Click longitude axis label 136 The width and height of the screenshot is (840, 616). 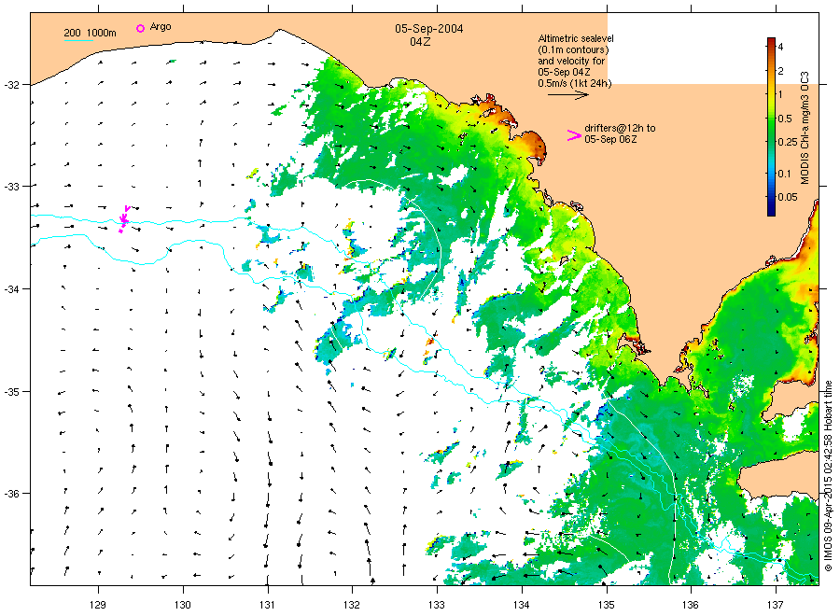point(691,605)
